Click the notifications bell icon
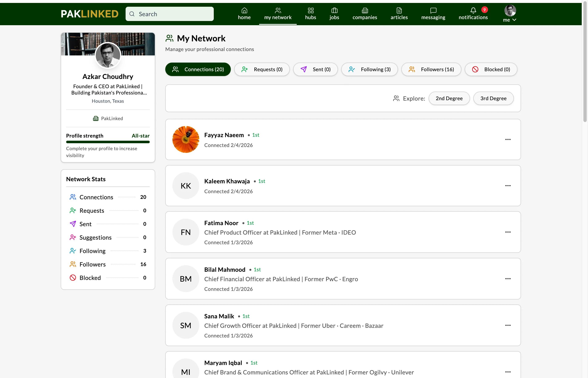The width and height of the screenshot is (588, 378). pyautogui.click(x=473, y=10)
